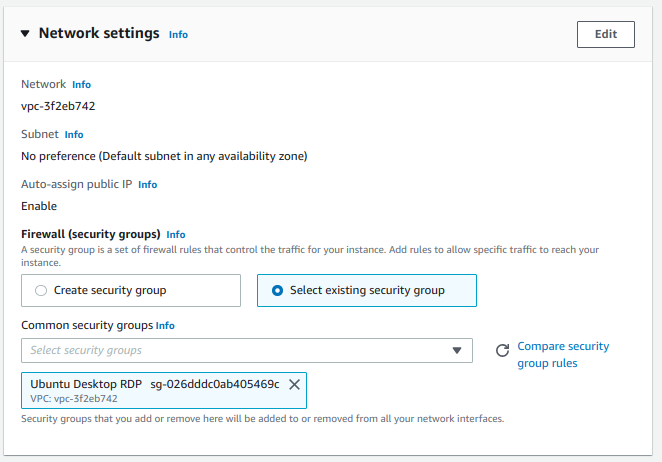Viewport: 662px width, 462px height.
Task: Open Info link next to Network label
Action: pos(81,84)
